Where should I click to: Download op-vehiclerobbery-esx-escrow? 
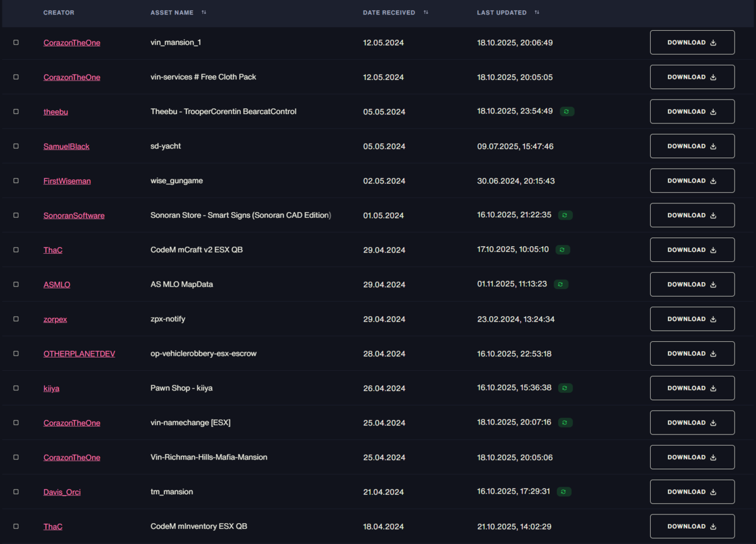692,354
